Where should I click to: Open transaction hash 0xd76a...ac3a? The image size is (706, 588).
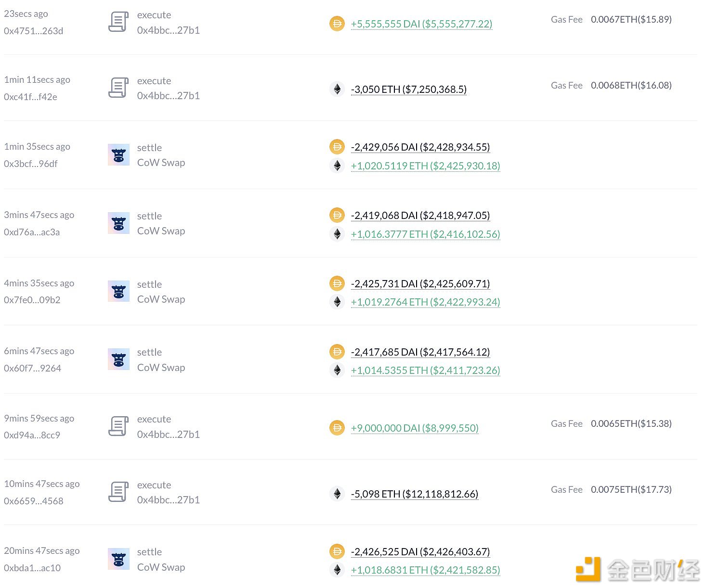click(x=32, y=232)
